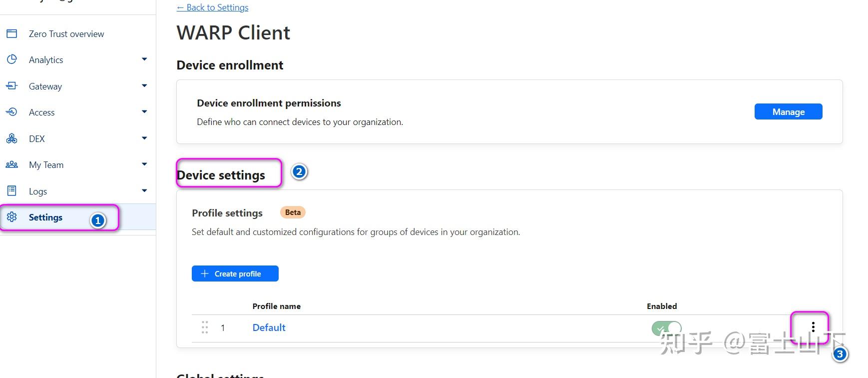The image size is (868, 378).
Task: Expand the Logs dropdown arrow
Action: click(x=144, y=191)
